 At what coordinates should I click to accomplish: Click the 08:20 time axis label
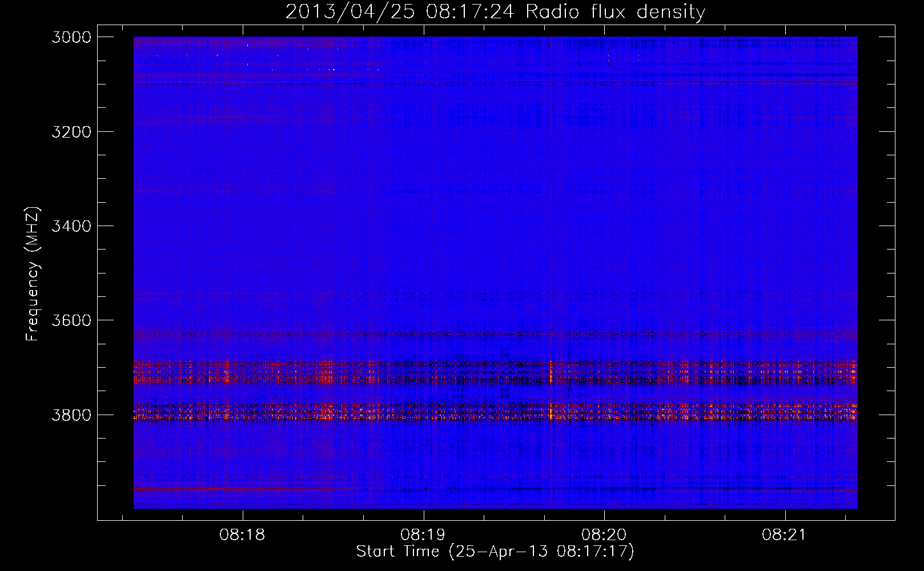point(604,535)
